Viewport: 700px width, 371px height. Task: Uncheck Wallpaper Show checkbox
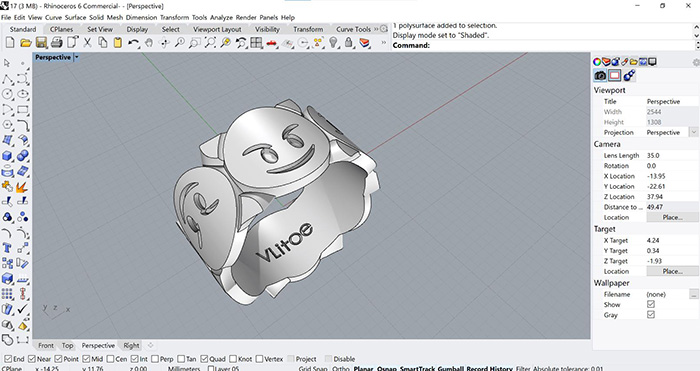[x=651, y=304]
